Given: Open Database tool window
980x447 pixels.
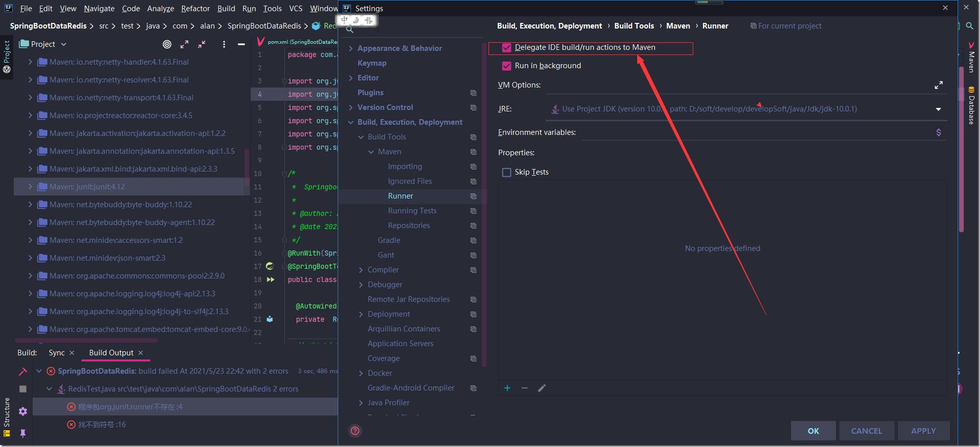Looking at the screenshot, I should click(x=971, y=105).
